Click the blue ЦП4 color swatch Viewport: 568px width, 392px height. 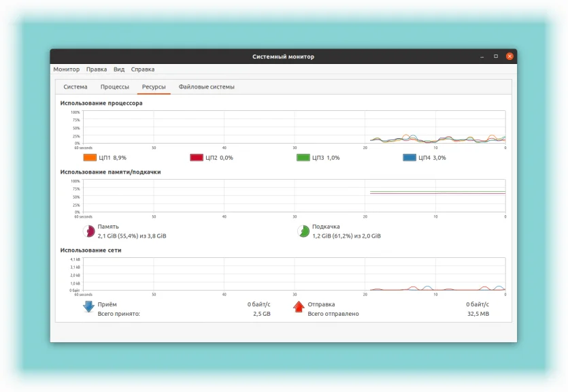pos(410,158)
